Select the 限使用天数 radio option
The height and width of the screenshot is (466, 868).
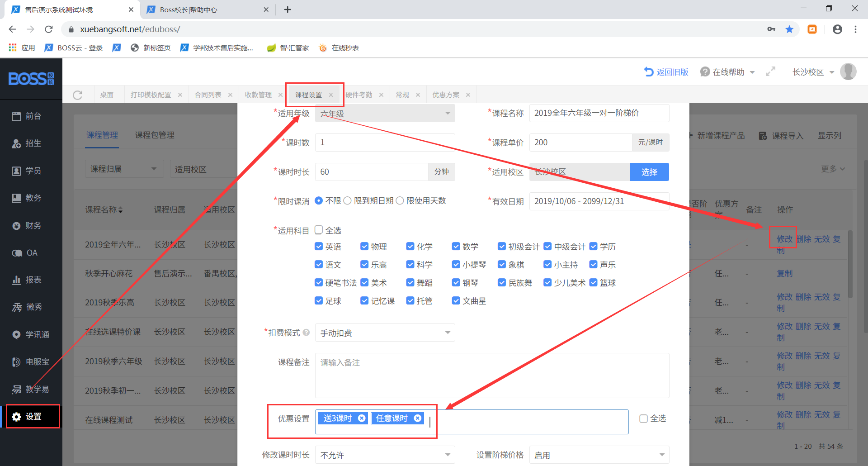pyautogui.click(x=400, y=200)
